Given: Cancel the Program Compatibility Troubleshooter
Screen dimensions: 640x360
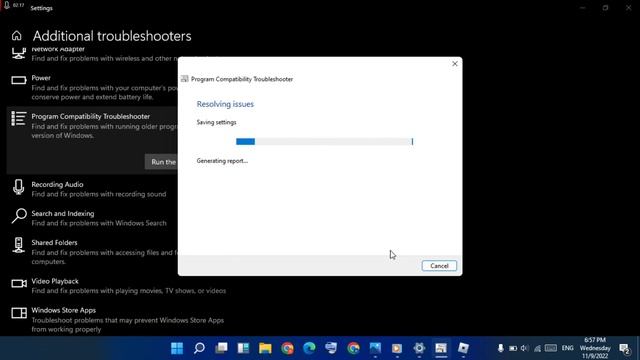Looking at the screenshot, I should pyautogui.click(x=439, y=266).
